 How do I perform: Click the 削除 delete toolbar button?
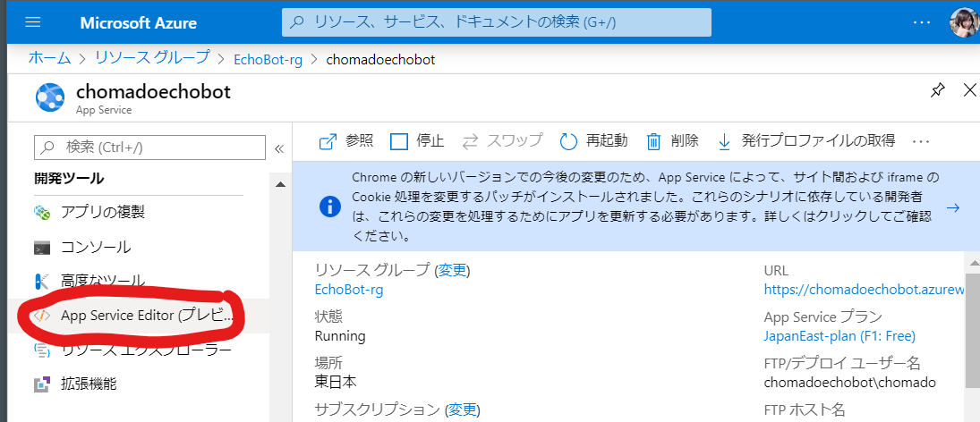click(672, 141)
